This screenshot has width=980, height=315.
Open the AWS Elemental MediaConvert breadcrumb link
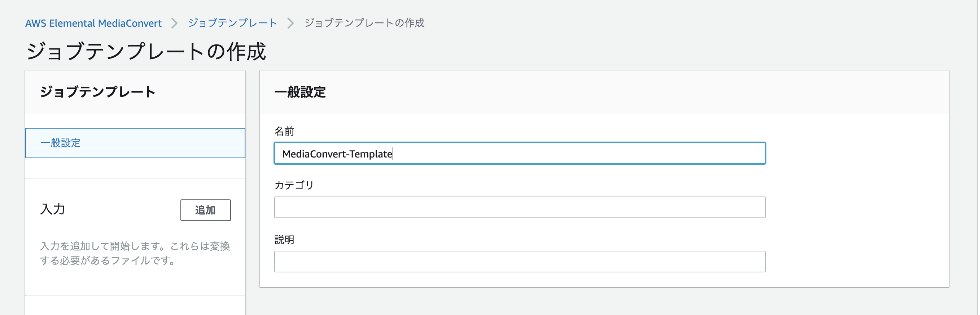pos(93,23)
